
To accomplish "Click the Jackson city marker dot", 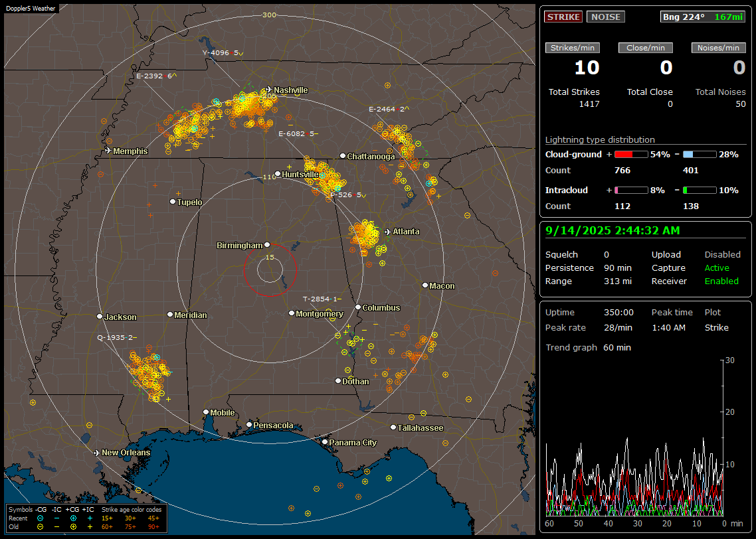I will (x=100, y=317).
